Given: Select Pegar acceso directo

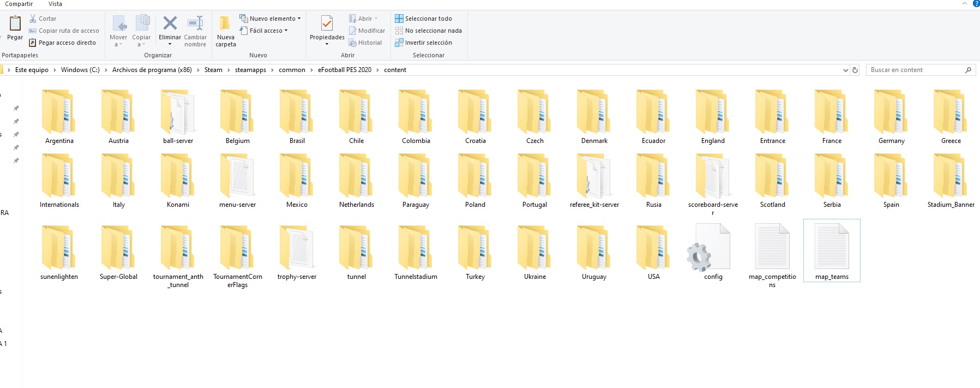Looking at the screenshot, I should coord(62,43).
